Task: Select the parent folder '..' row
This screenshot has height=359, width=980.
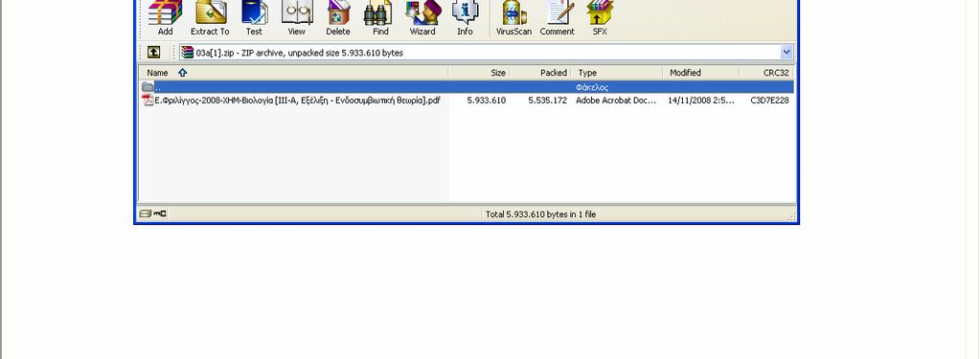Action: (467, 87)
